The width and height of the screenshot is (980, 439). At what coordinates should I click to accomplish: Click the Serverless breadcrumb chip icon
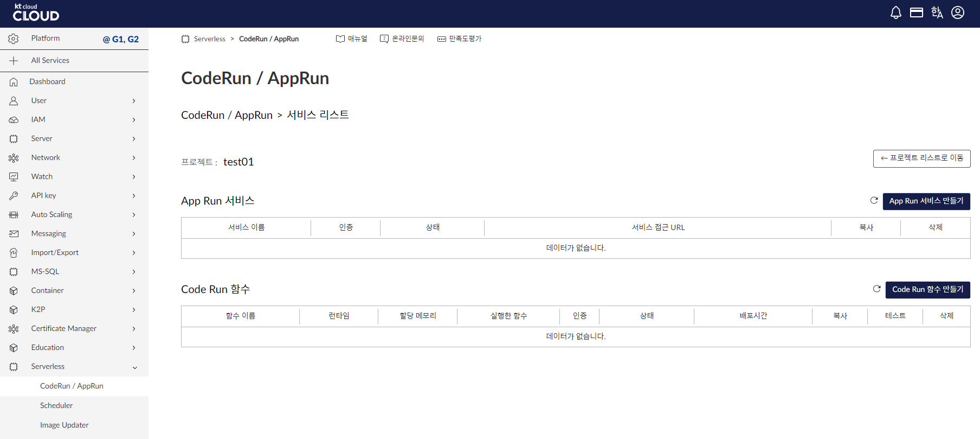(185, 39)
